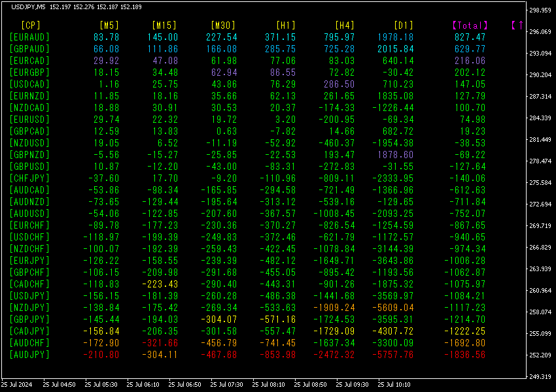Screen dimensions: 556x392
Task: Select the [GBPAUD] pair label
Action: click(29, 49)
